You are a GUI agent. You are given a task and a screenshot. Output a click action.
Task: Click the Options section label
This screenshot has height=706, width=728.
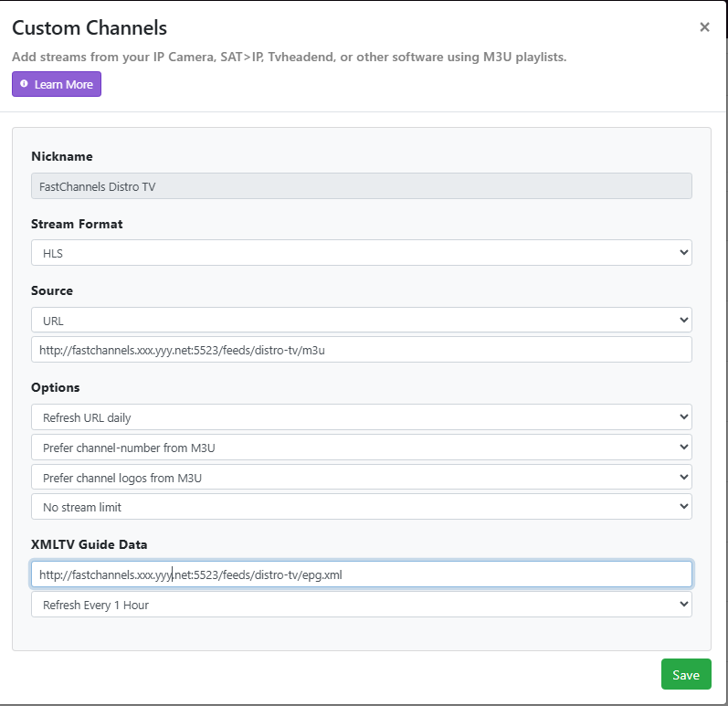[x=55, y=387]
